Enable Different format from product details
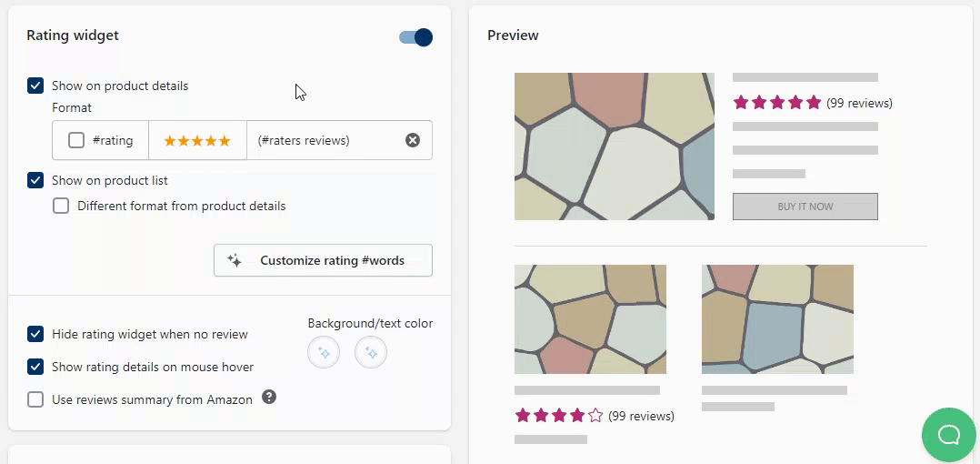 (61, 206)
